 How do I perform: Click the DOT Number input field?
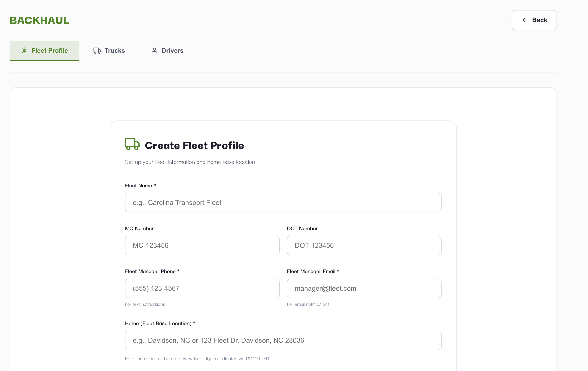point(364,246)
